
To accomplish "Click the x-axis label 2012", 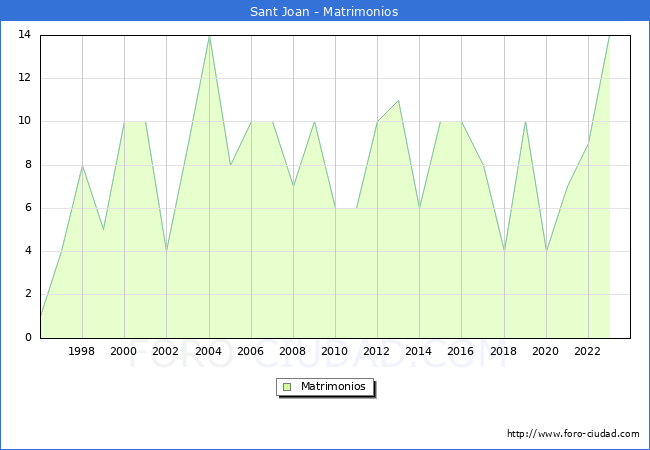I will pyautogui.click(x=376, y=351).
